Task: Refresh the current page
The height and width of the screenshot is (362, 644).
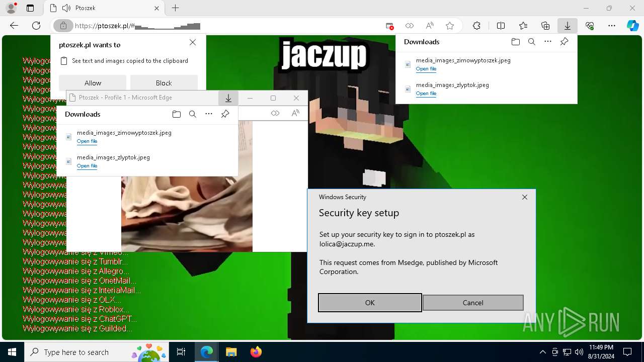Action: (36, 26)
